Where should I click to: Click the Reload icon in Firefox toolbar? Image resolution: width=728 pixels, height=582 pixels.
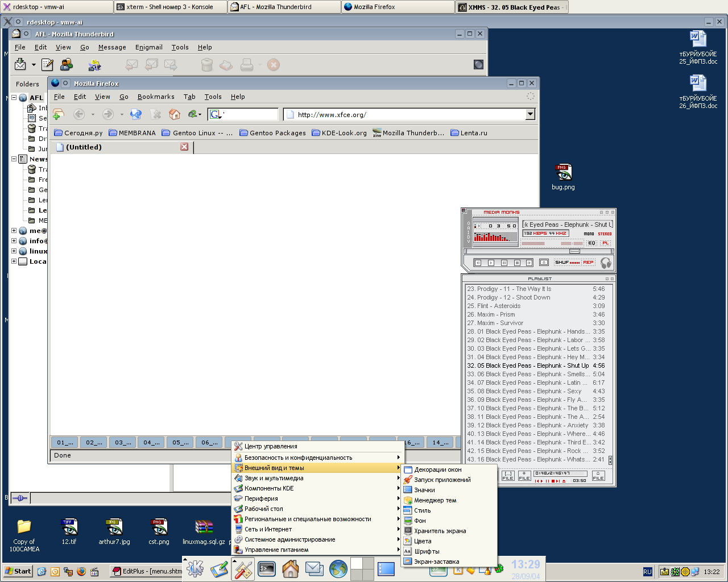(x=136, y=114)
